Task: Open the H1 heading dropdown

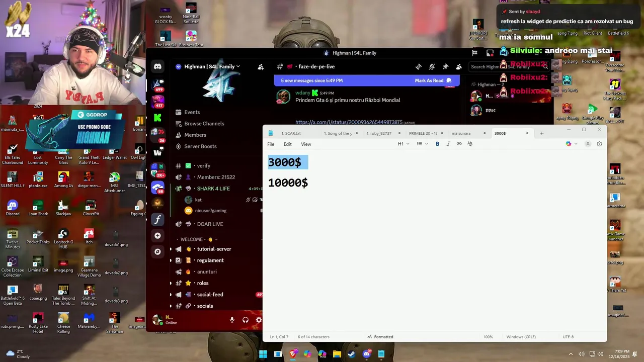Action: (404, 144)
